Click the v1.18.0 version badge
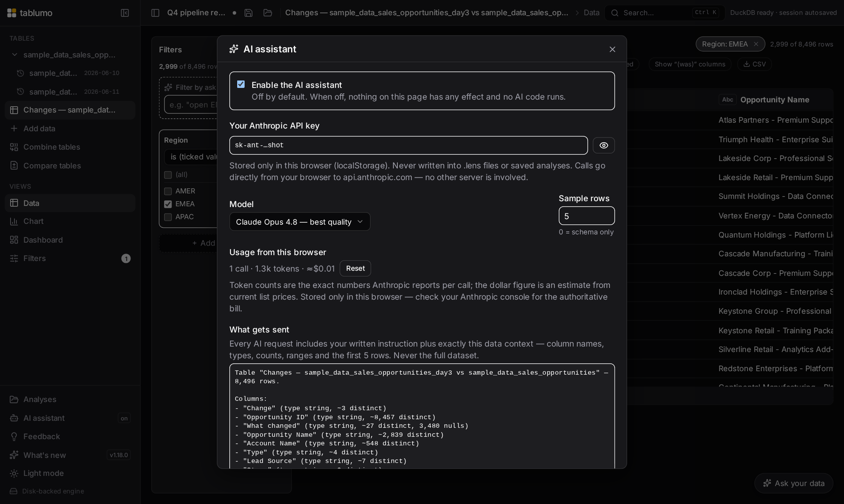This screenshot has width=844, height=504. (x=119, y=455)
